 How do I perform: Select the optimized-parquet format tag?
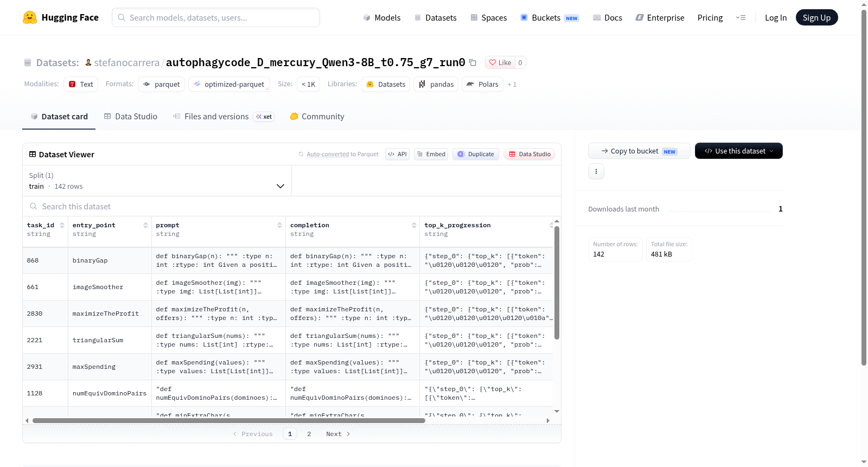228,84
